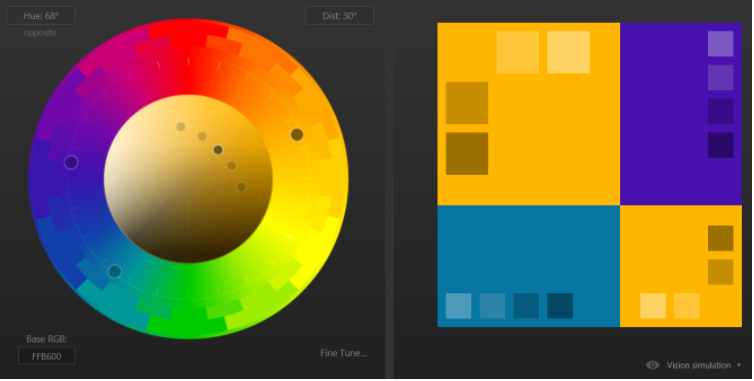Screen dimensions: 754x381
Task: Select the pale yellow swatch in top block
Action: (568, 52)
